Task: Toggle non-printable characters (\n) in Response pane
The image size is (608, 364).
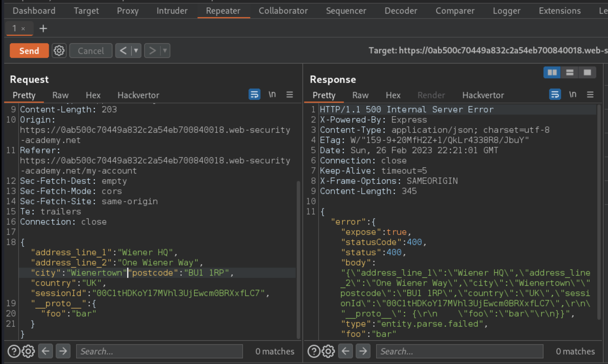Action: click(x=573, y=94)
